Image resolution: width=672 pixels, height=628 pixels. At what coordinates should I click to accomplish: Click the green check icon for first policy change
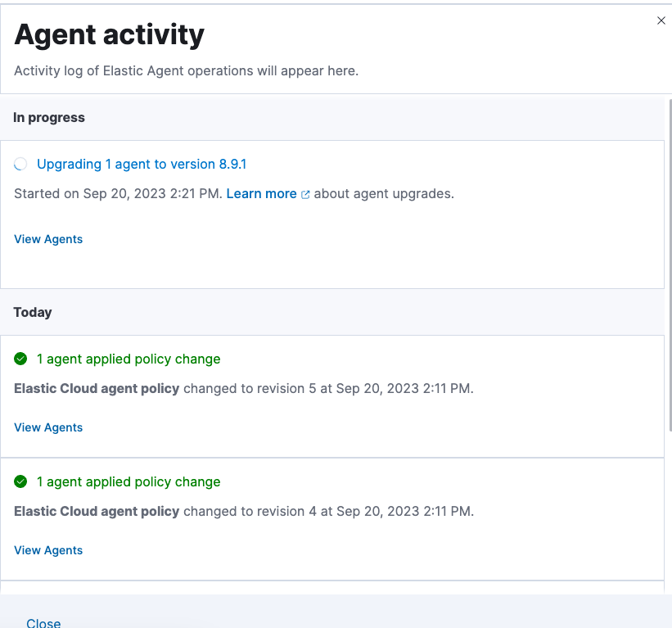click(20, 359)
